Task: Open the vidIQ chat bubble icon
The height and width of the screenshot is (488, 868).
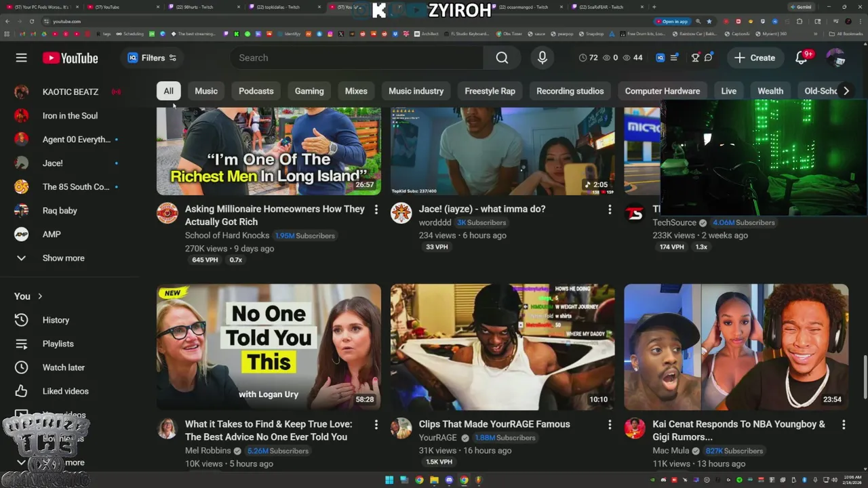Action: click(x=709, y=58)
